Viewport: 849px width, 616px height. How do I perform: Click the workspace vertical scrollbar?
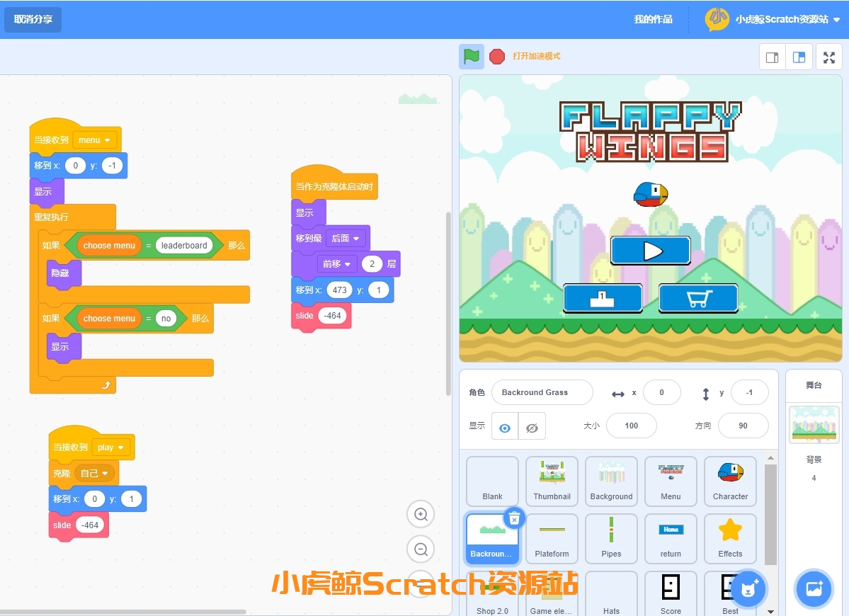point(448,303)
